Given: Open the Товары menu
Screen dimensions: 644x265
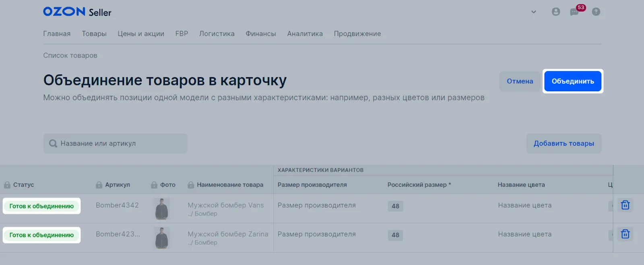Looking at the screenshot, I should pos(94,34).
